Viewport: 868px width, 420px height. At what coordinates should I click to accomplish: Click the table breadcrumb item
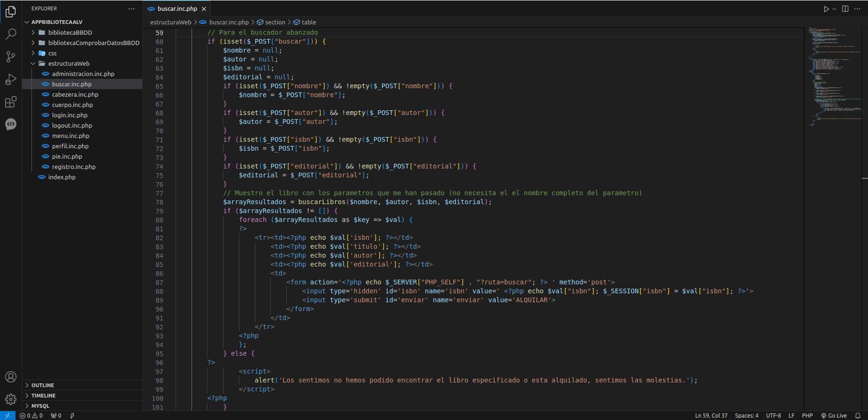[x=305, y=22]
